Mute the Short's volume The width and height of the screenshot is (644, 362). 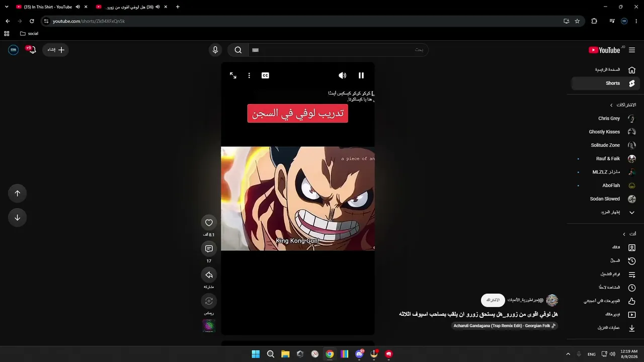[x=342, y=75]
